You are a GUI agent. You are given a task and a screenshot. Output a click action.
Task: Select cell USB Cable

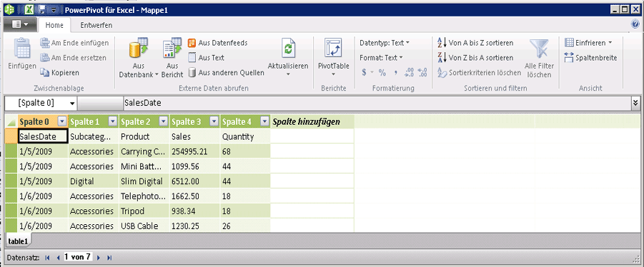point(144,226)
